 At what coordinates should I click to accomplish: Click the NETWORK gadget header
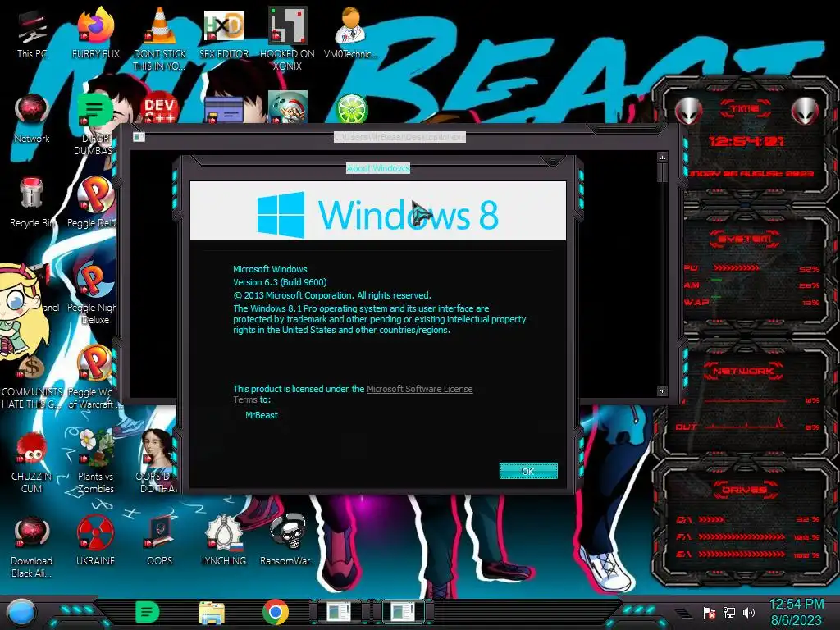click(744, 371)
